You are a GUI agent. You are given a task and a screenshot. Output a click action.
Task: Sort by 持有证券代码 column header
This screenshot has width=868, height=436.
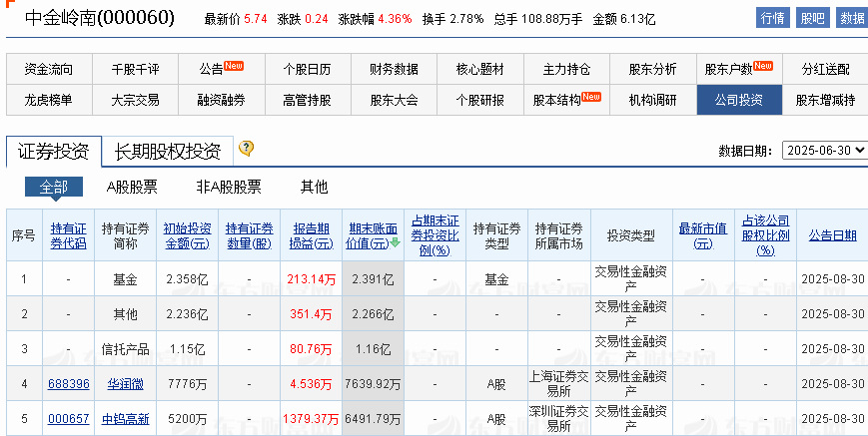(69, 236)
